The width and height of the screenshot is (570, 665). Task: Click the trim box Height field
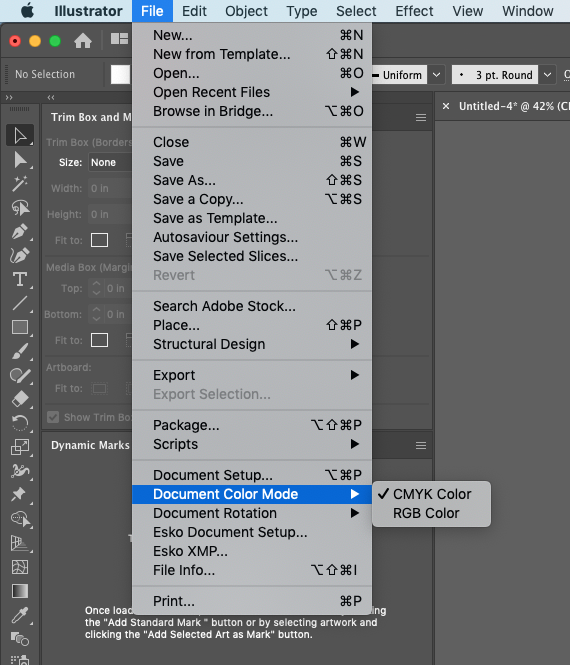click(x=110, y=214)
